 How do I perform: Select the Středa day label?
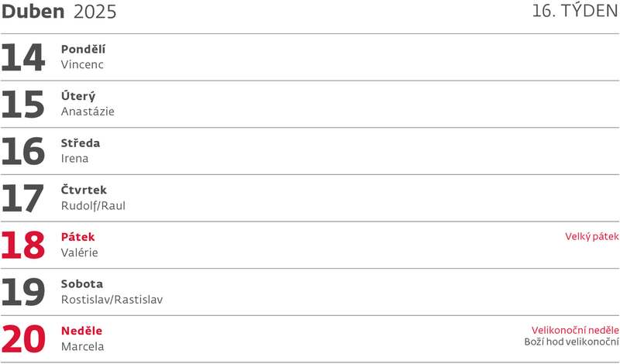coord(81,143)
